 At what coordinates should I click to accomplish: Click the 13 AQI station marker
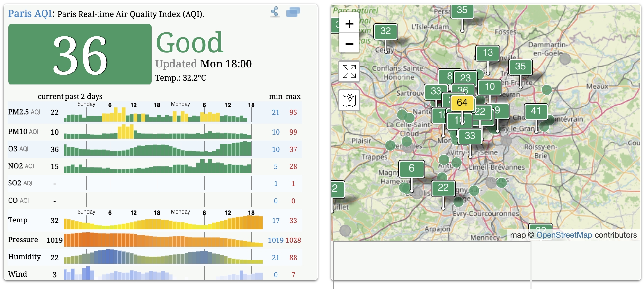488,53
